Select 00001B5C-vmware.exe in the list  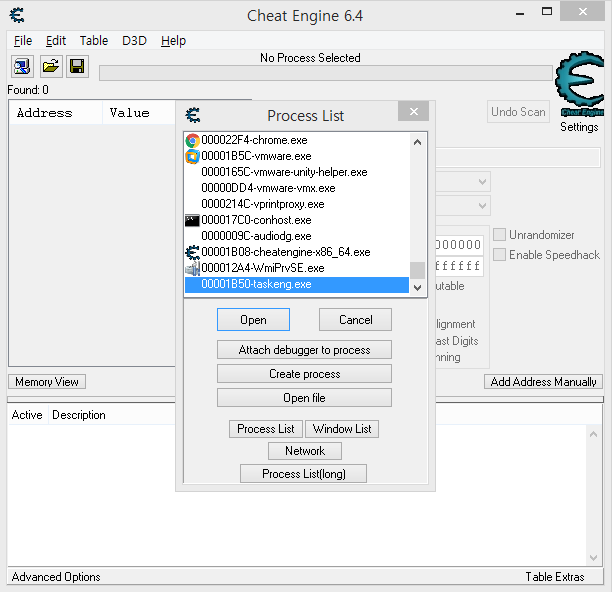point(297,156)
